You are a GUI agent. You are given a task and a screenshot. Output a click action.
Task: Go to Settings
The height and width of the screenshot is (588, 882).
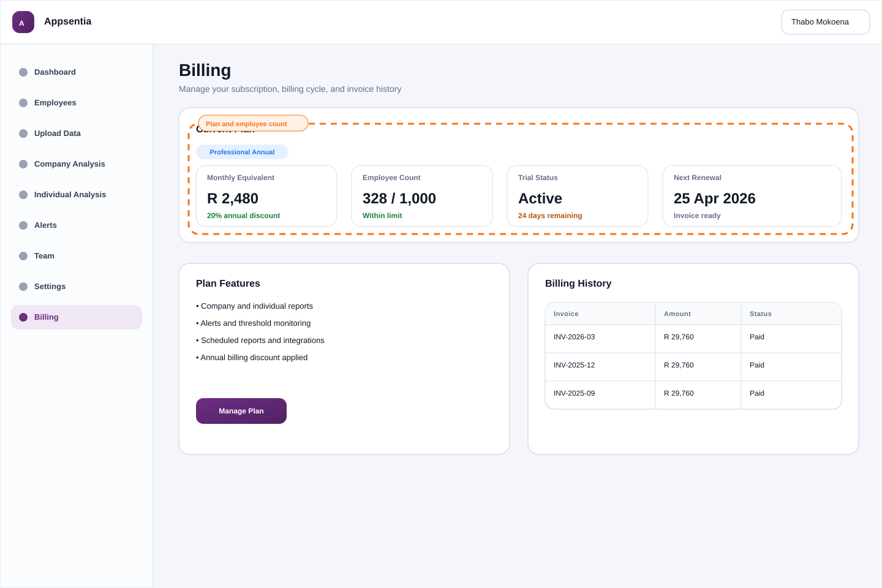tap(77, 287)
